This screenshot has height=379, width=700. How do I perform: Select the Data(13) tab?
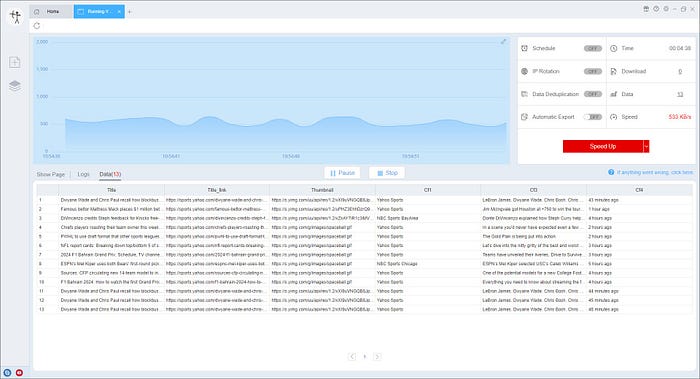pos(110,175)
